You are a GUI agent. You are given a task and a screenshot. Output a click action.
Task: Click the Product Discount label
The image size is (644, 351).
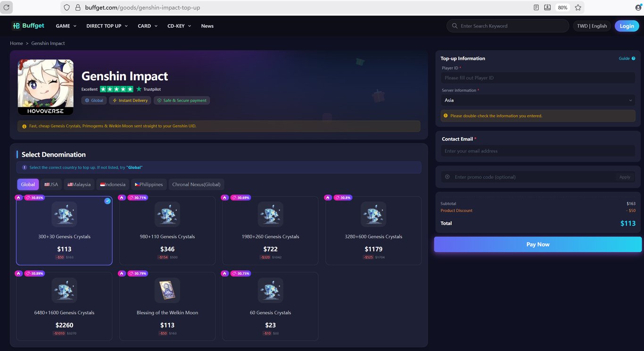click(x=456, y=211)
